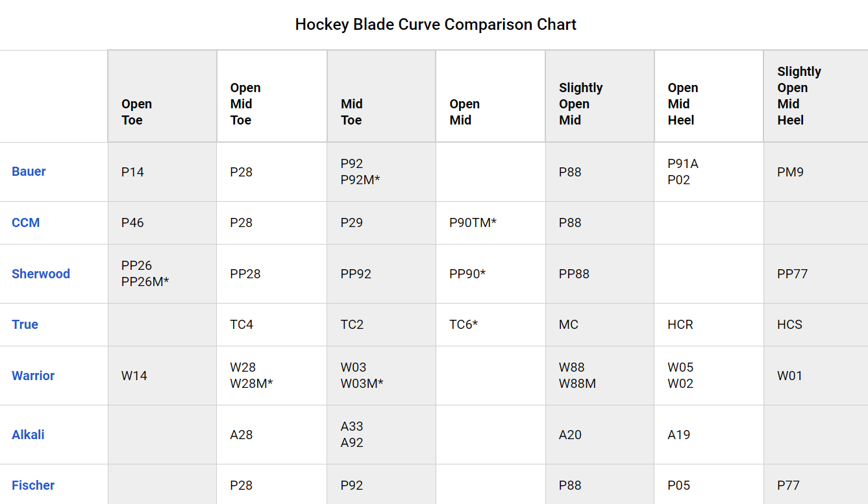Open the Sherwood brand link
The image size is (868, 504).
[41, 274]
